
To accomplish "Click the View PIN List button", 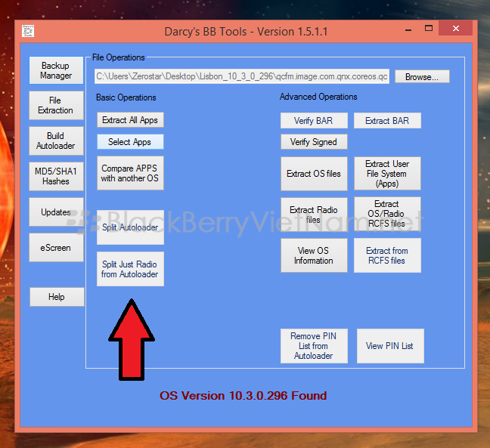I will [x=390, y=346].
